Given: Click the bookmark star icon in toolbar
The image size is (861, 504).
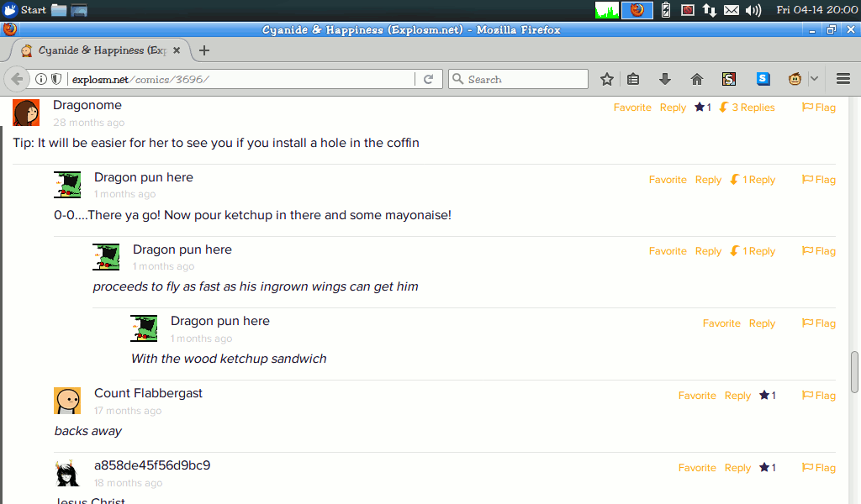Looking at the screenshot, I should click(x=607, y=80).
